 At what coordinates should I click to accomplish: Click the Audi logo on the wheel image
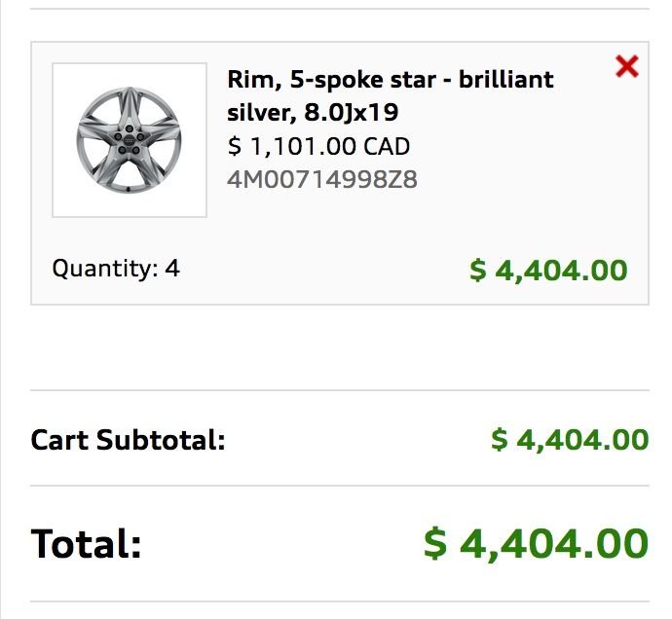point(126,140)
